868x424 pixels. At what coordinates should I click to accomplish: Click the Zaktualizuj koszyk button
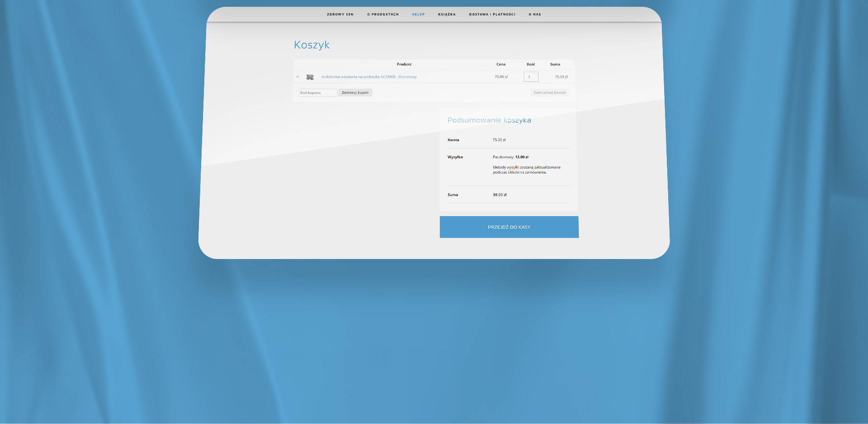tap(549, 93)
